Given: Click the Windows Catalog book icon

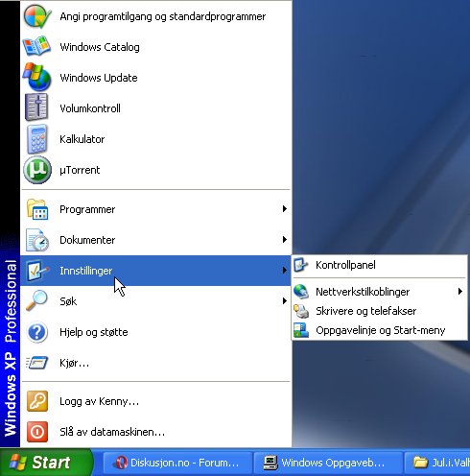Looking at the screenshot, I should click(x=37, y=47).
